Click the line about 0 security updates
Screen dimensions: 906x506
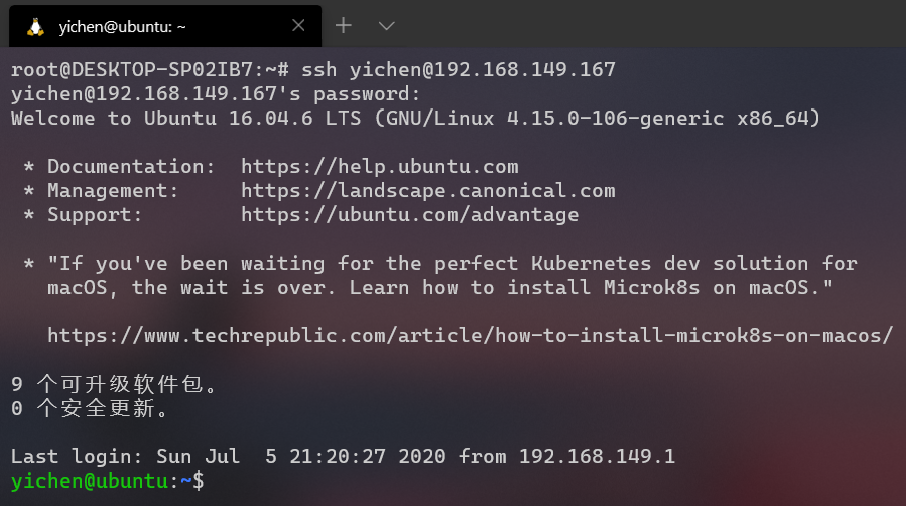click(90, 408)
